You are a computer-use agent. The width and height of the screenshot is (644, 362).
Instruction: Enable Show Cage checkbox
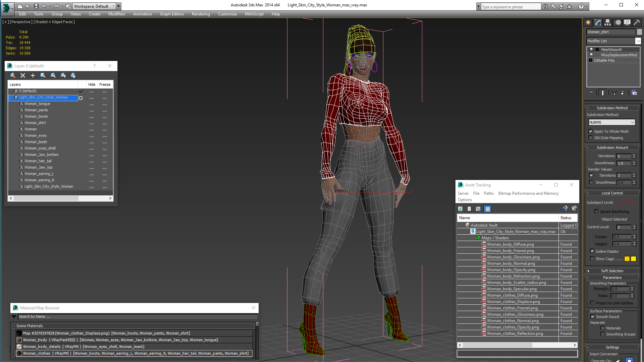592,259
